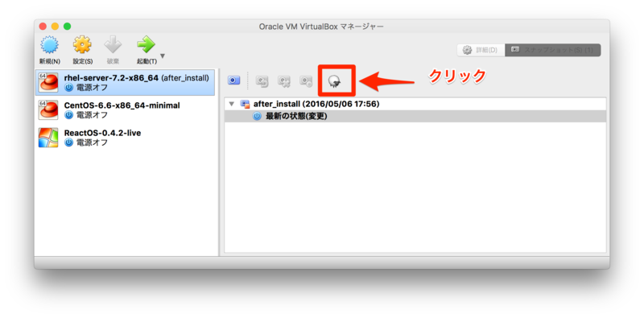This screenshot has width=644, height=318.
Task: Close the VirtualBox window with red button
Action: click(x=43, y=27)
